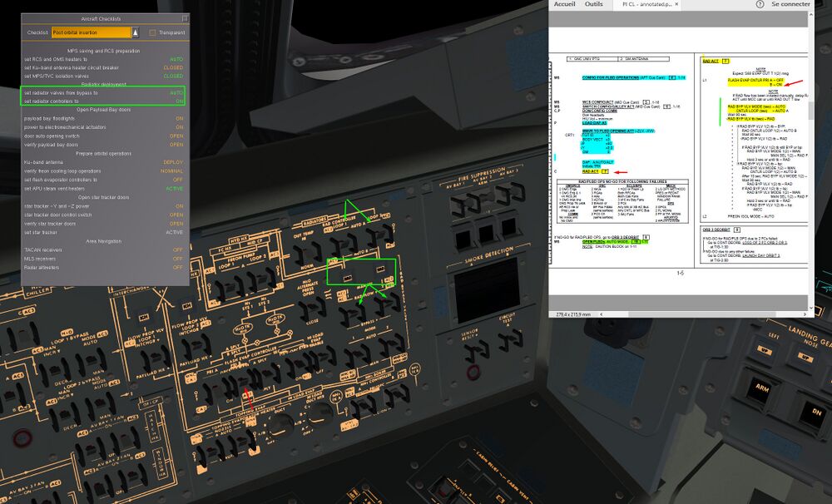Click the horizontal scrollbar left arrow in PDF viewer
The image size is (832, 504).
602,314
